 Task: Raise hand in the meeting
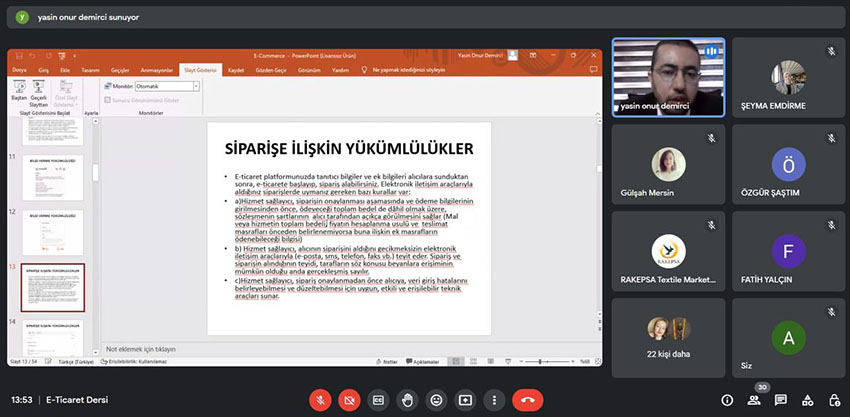point(408,399)
